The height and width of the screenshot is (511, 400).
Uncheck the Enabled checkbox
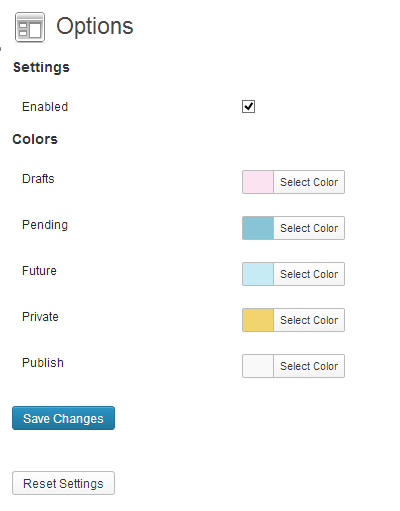click(248, 107)
